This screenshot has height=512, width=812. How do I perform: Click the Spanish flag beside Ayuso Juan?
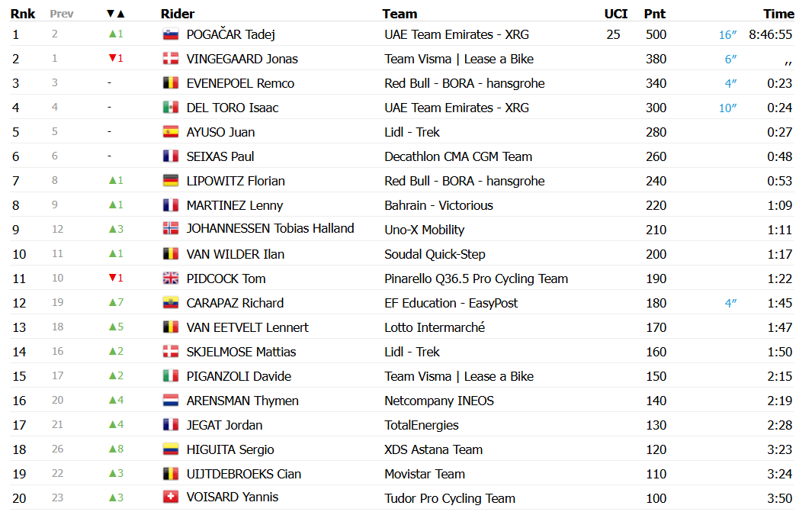click(170, 132)
